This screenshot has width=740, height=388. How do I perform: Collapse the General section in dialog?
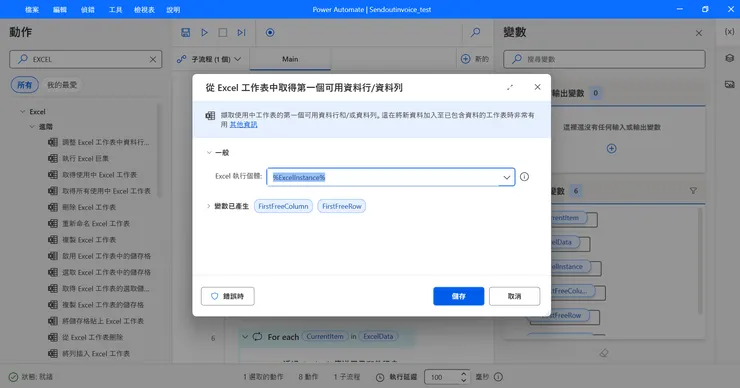point(209,152)
